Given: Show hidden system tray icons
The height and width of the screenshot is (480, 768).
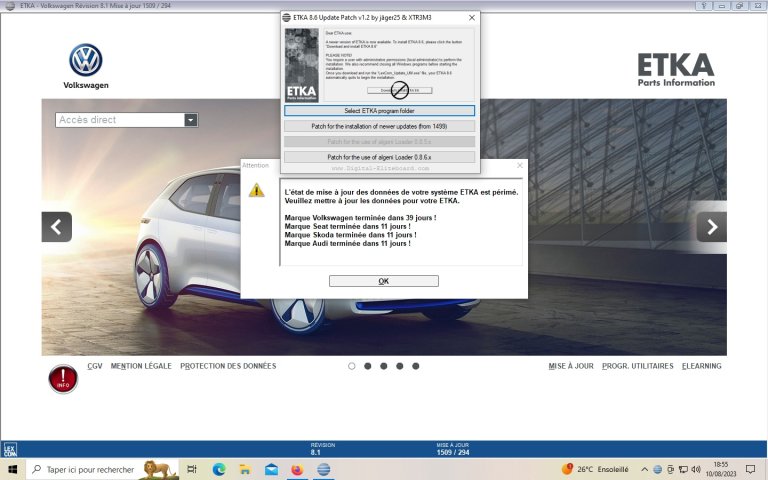Looking at the screenshot, I should coord(645,469).
